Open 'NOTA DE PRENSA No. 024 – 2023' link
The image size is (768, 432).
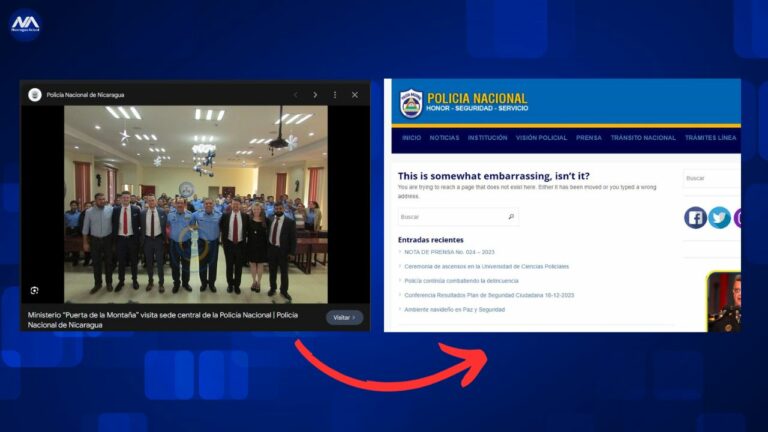coord(449,252)
